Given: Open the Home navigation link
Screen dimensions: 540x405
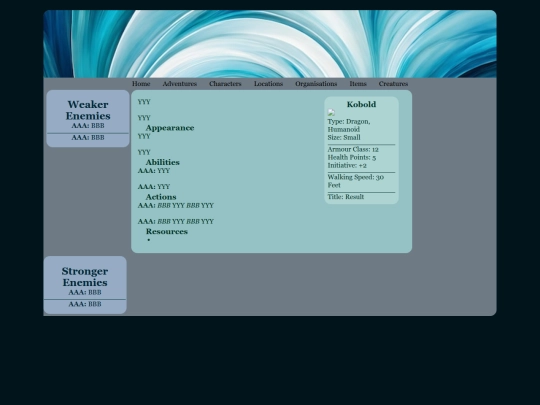Looking at the screenshot, I should (x=141, y=84).
